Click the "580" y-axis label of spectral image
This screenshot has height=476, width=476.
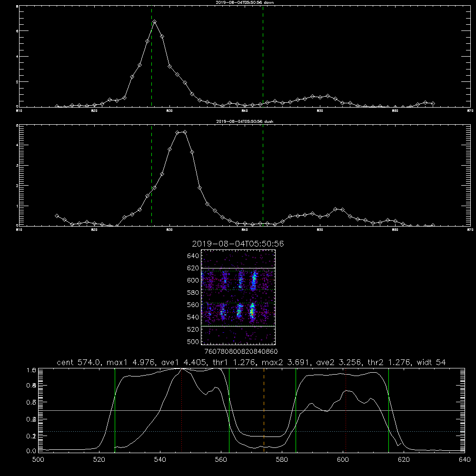193,292
